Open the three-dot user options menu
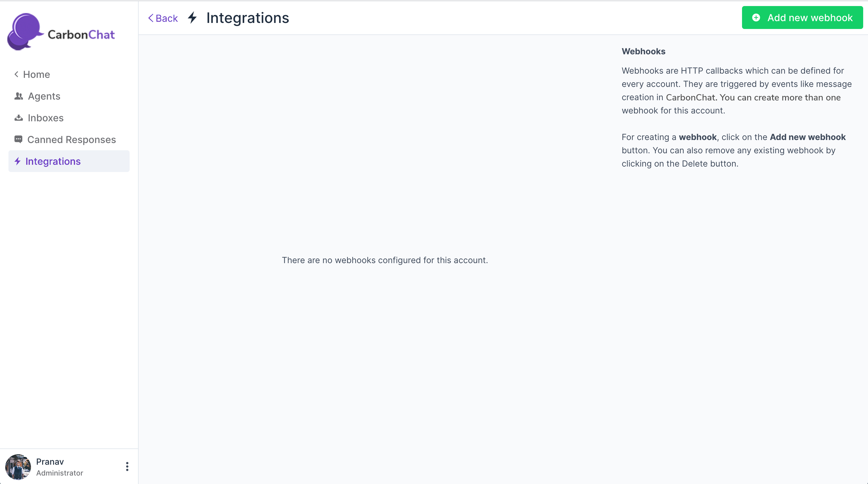Image resolution: width=868 pixels, height=484 pixels. pos(127,466)
